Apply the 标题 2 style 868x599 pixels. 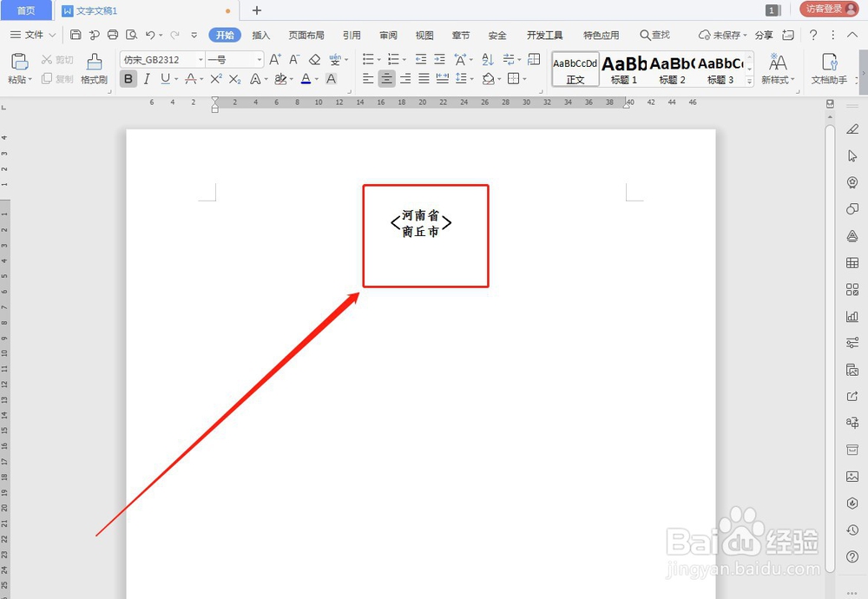pyautogui.click(x=672, y=69)
